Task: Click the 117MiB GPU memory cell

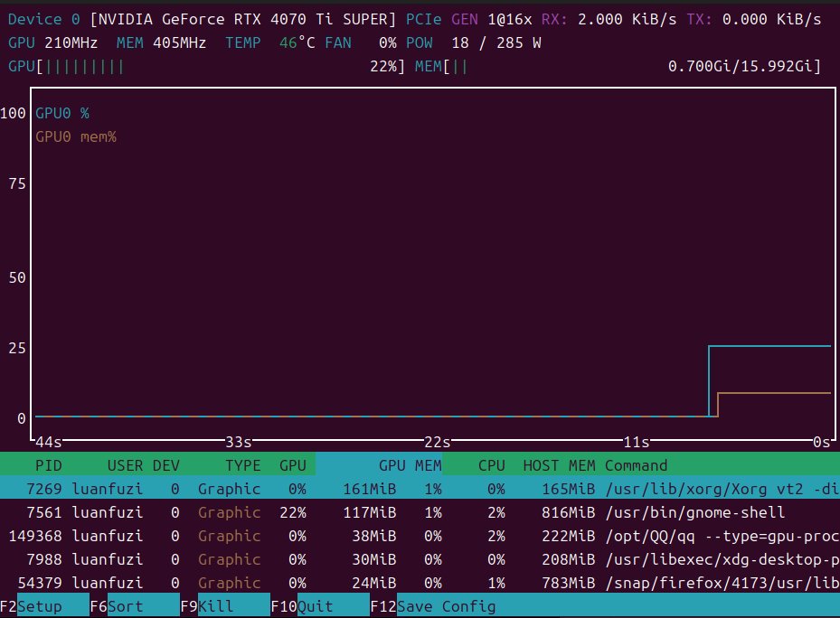Action: pos(370,512)
